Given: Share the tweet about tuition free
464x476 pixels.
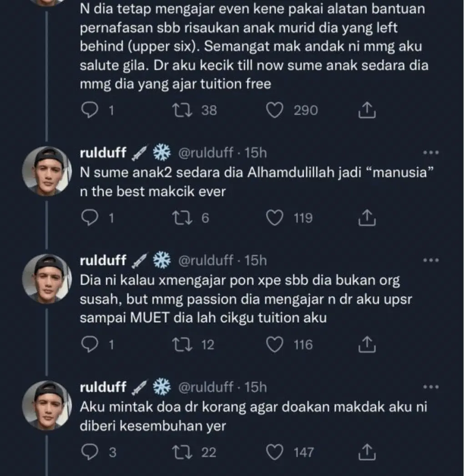Looking at the screenshot, I should tap(367, 111).
